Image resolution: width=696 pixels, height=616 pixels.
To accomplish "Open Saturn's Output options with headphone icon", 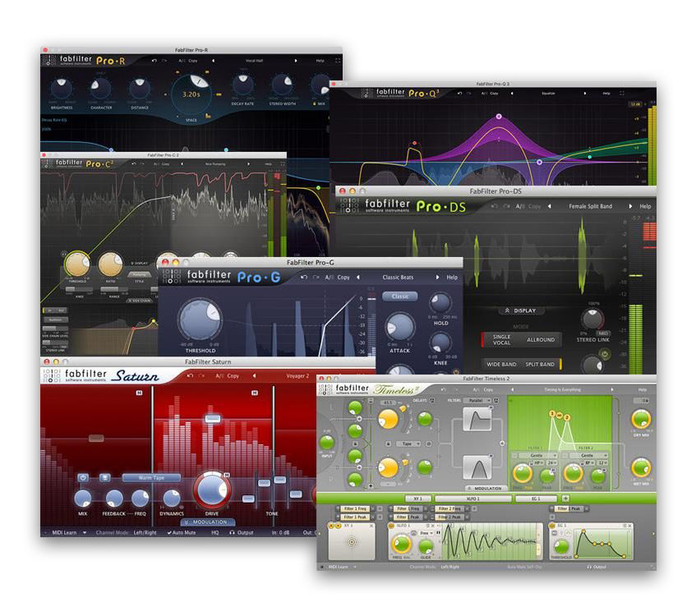I will [x=242, y=532].
